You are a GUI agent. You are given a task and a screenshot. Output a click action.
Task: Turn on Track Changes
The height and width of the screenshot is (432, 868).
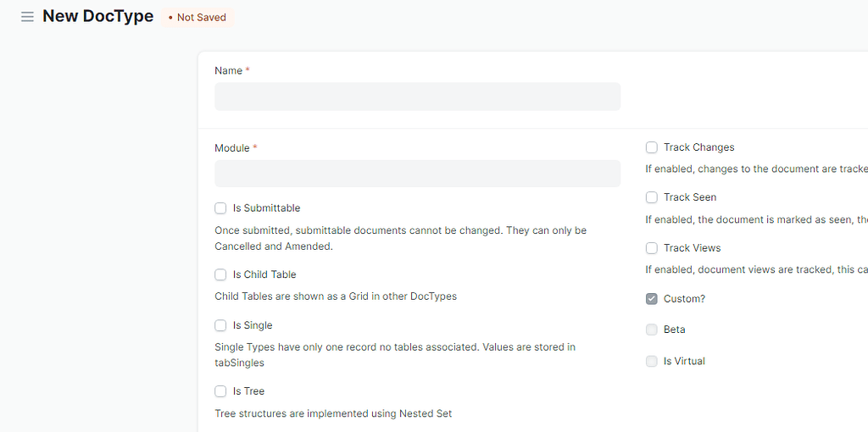(652, 147)
